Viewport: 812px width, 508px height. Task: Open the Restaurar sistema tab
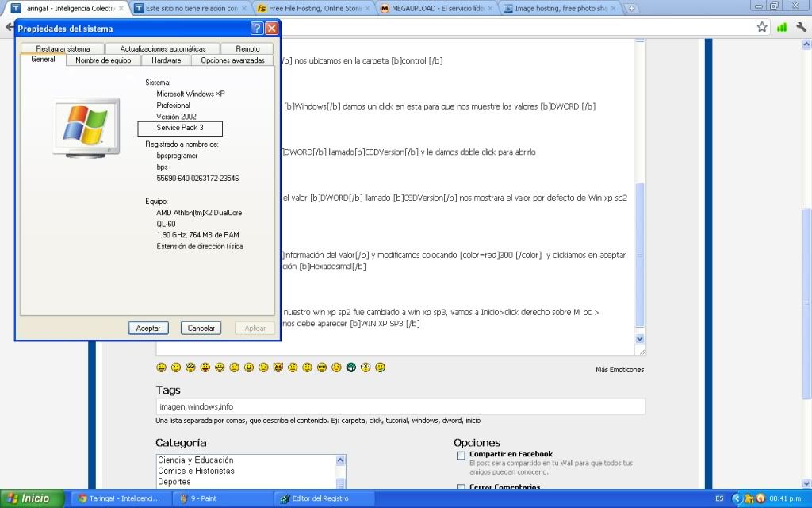coord(63,48)
